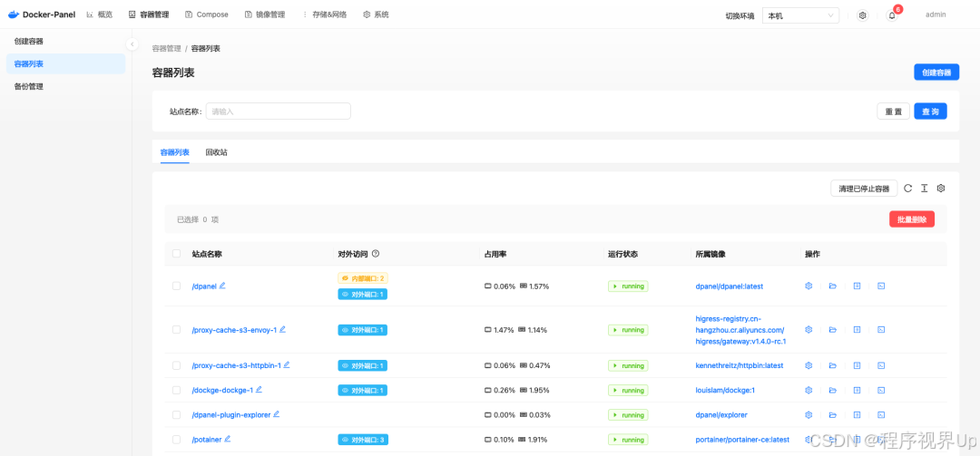Click the red 批量删除 button

pyautogui.click(x=912, y=219)
